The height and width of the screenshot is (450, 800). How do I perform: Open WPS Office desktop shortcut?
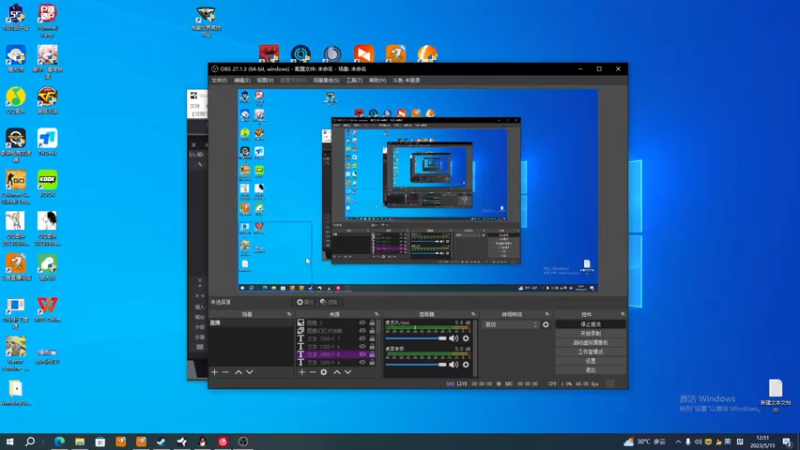[x=47, y=310]
